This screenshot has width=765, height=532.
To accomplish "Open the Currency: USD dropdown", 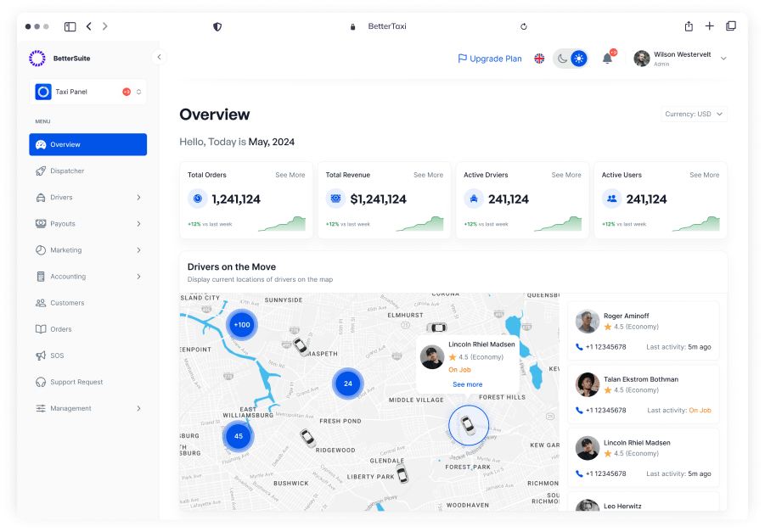I will [x=694, y=114].
